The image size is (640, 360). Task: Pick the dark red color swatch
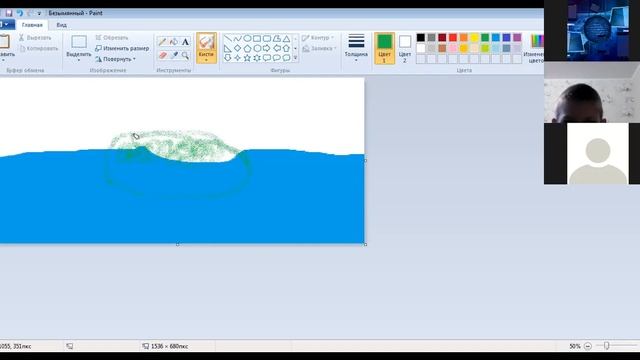tap(442, 38)
